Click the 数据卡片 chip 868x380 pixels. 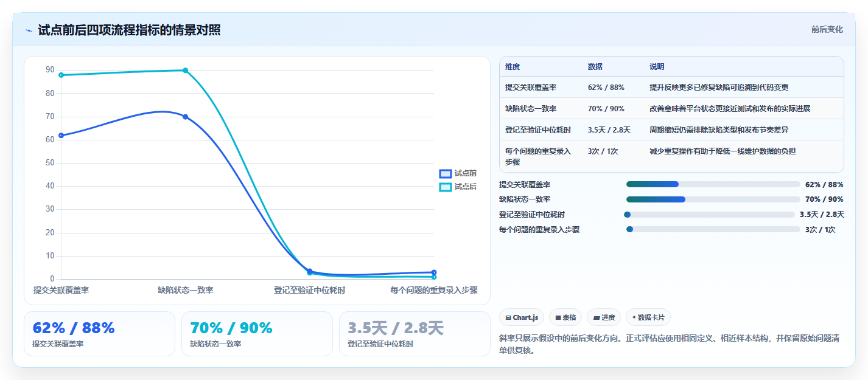[x=648, y=317]
